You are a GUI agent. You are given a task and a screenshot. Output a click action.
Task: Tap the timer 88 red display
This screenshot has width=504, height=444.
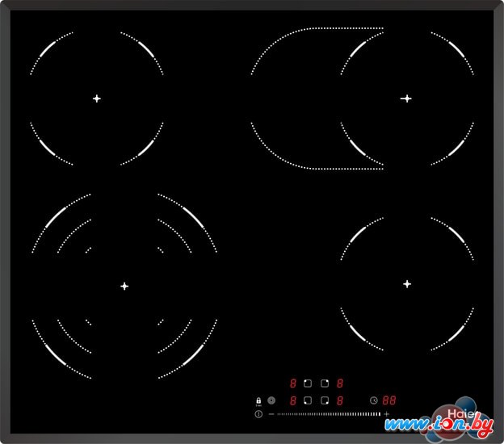pos(389,400)
